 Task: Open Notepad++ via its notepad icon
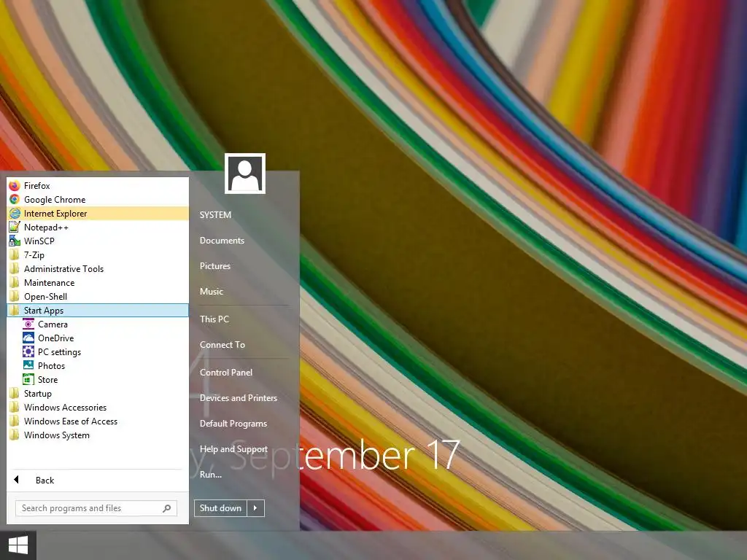15,227
